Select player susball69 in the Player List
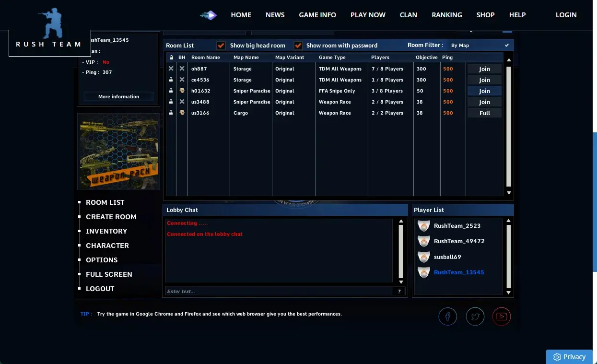 (447, 257)
